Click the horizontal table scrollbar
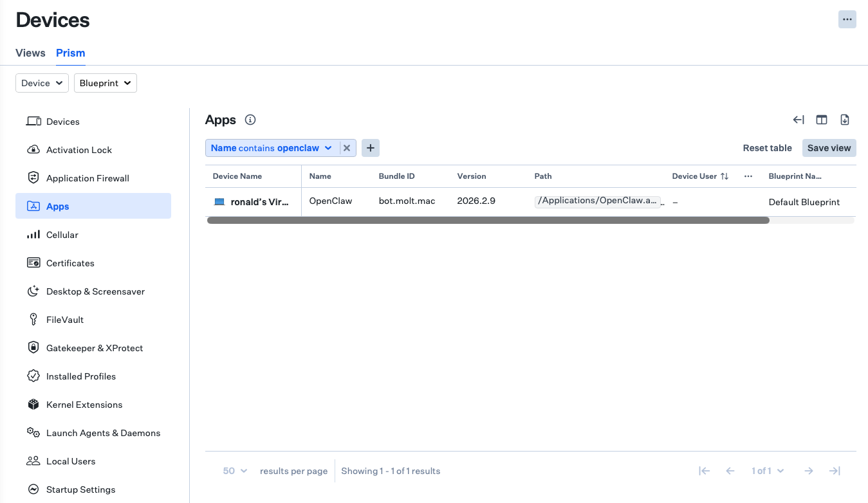Screen dimensions: 868x503 488,220
